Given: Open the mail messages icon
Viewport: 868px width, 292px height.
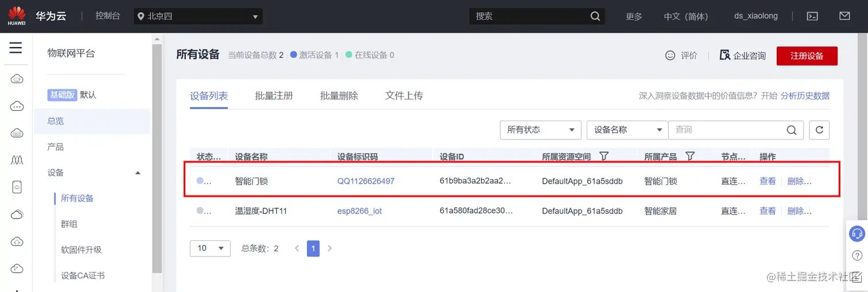Looking at the screenshot, I should click(844, 16).
